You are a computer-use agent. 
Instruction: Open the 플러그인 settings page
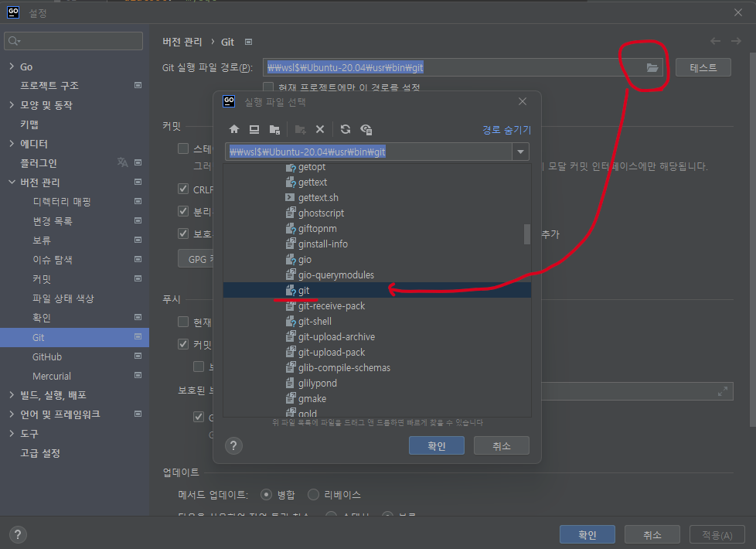point(39,163)
